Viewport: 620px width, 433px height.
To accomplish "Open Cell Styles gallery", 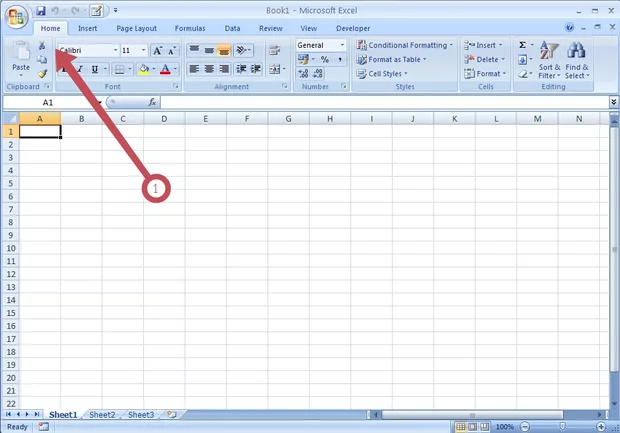I will click(382, 74).
